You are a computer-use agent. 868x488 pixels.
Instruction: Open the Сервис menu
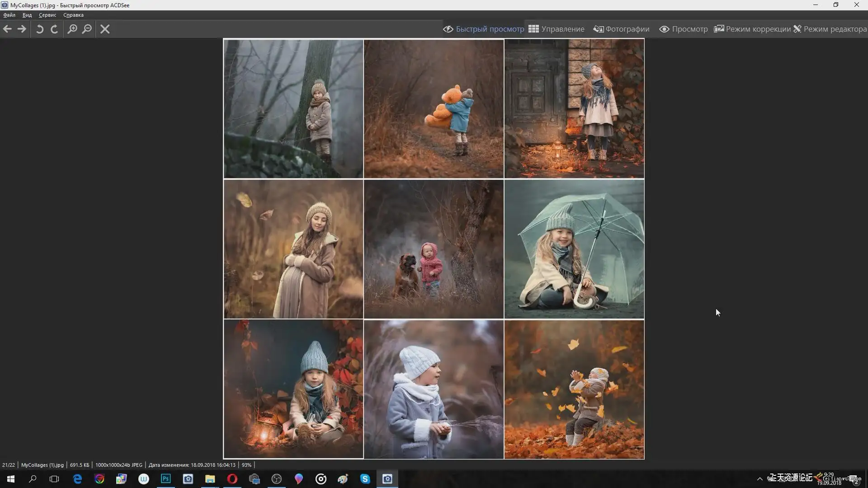point(47,15)
